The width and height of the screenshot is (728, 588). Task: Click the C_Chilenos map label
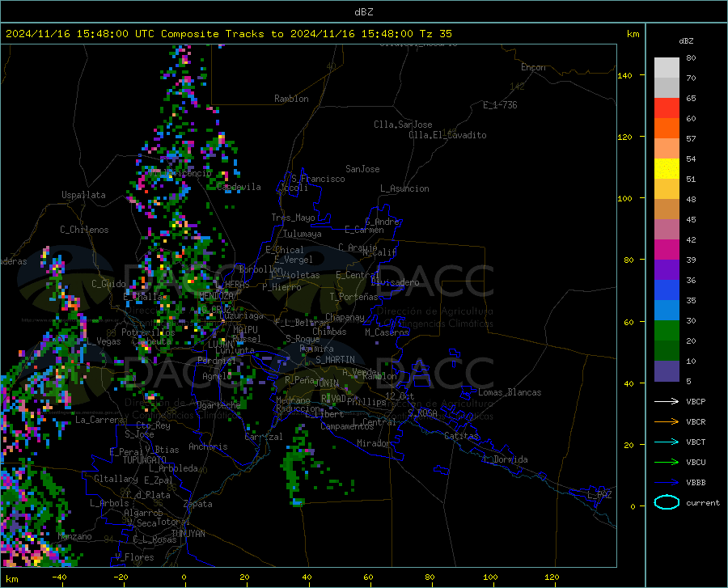pos(84,230)
